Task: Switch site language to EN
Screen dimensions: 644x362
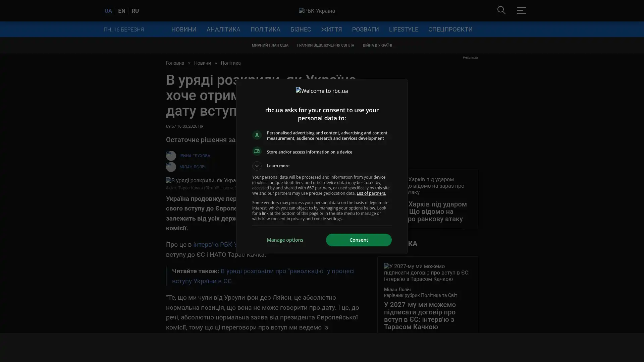Action: tap(121, 11)
